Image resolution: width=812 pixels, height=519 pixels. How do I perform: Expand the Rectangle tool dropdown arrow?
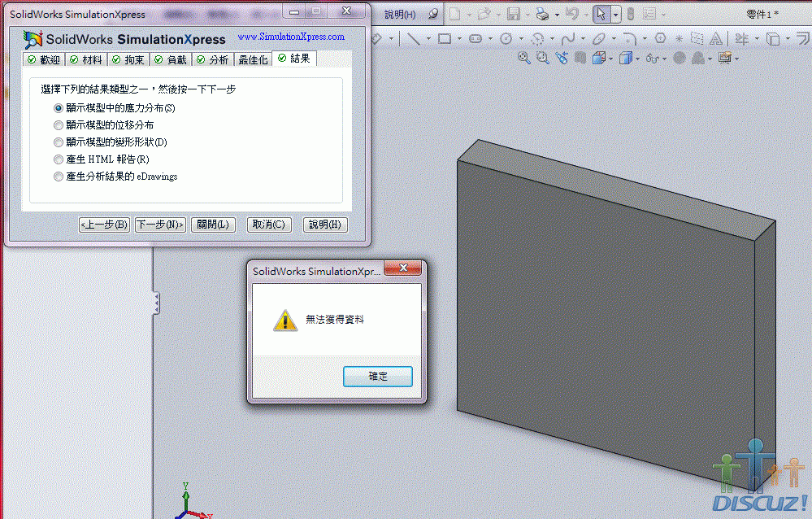pyautogui.click(x=459, y=39)
